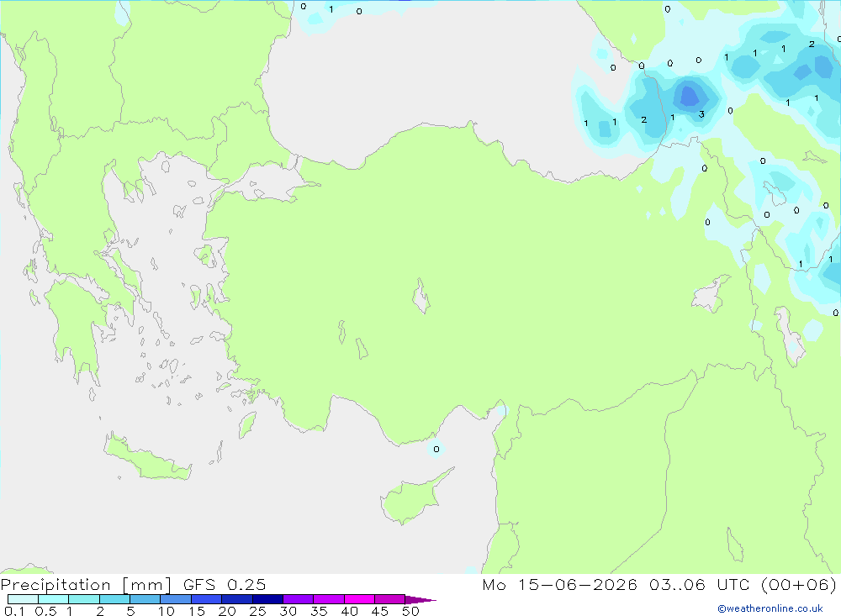Viewport: 841px width, 616px height.
Task: Choose the legend swatch between 15 and 20
Action: click(207, 599)
